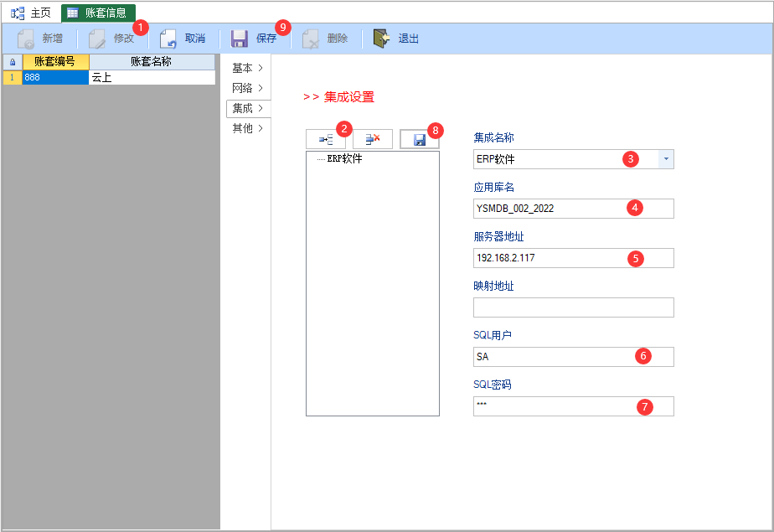Select account row 888
The height and width of the screenshot is (532, 774).
55,77
